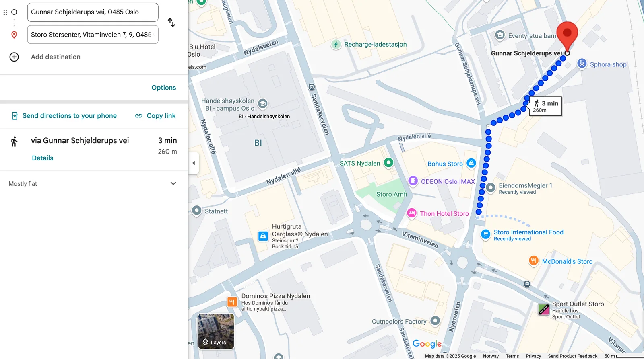Edit the starting point field Gunnar Schjelderups vei
The height and width of the screenshot is (359, 644).
[93, 12]
